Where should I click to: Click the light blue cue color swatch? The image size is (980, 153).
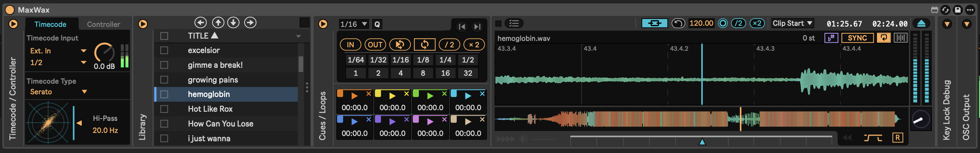click(x=454, y=94)
